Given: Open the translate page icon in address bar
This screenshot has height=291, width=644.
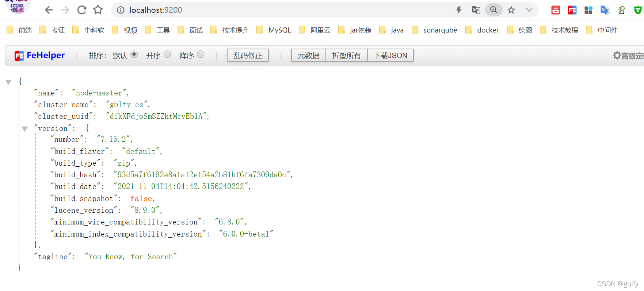Looking at the screenshot, I should point(476,10).
